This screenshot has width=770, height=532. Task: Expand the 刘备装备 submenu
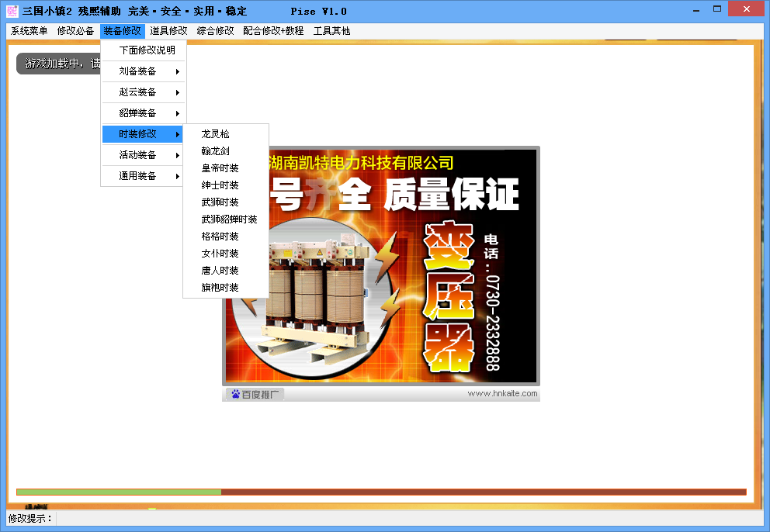(144, 71)
